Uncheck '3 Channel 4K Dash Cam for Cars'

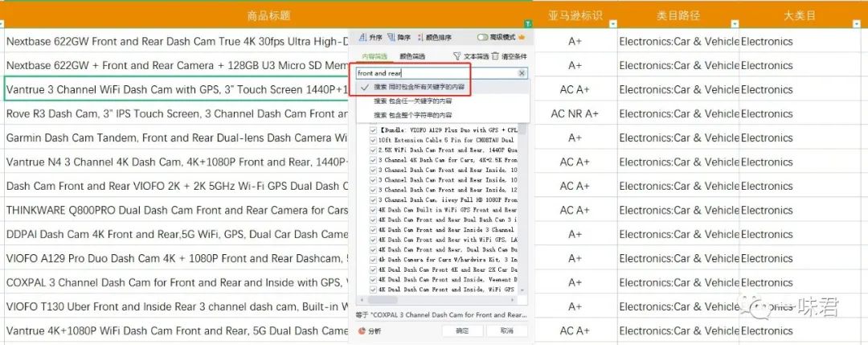click(373, 161)
